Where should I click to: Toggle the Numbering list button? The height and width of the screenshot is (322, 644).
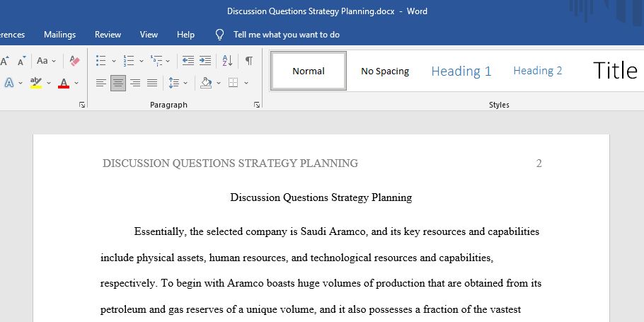coord(129,61)
